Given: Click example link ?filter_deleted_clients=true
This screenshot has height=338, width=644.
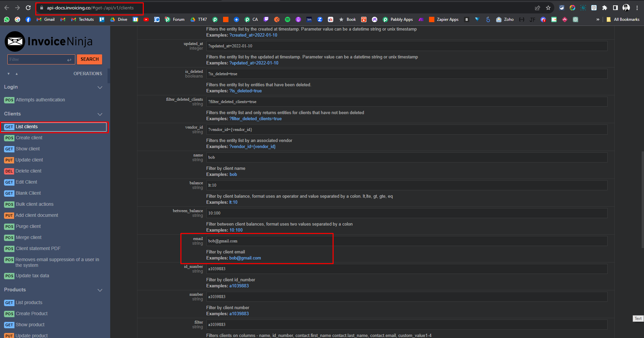Looking at the screenshot, I should [256, 119].
